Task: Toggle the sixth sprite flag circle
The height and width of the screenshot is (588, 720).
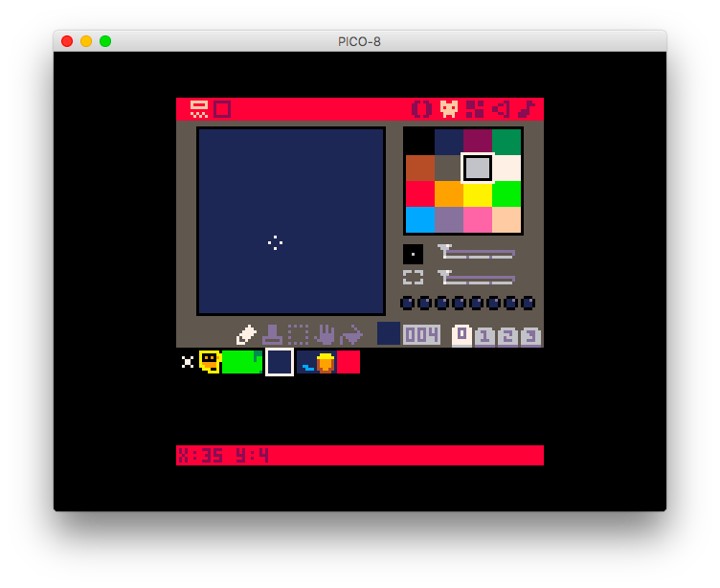Action: coord(494,304)
